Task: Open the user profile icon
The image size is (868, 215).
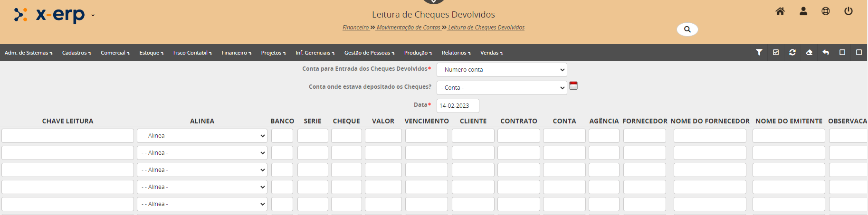Action: click(x=803, y=11)
